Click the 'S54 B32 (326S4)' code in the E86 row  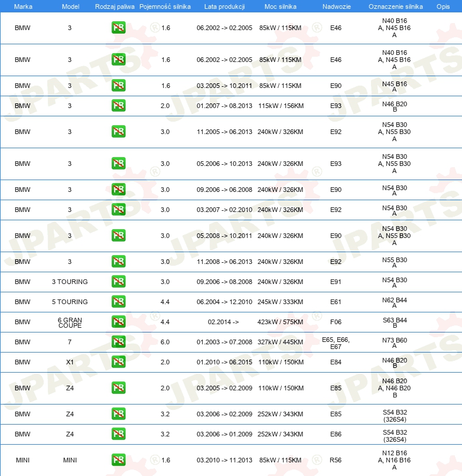pyautogui.click(x=395, y=436)
